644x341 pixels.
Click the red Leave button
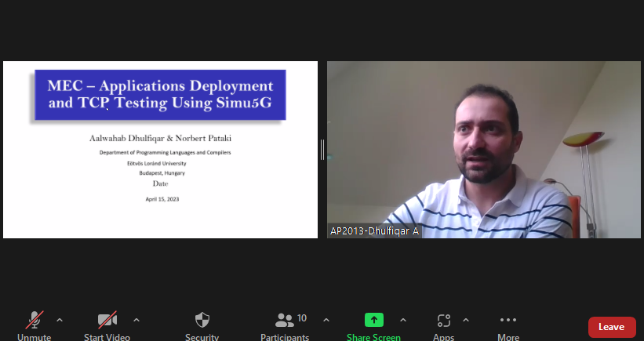coord(612,327)
